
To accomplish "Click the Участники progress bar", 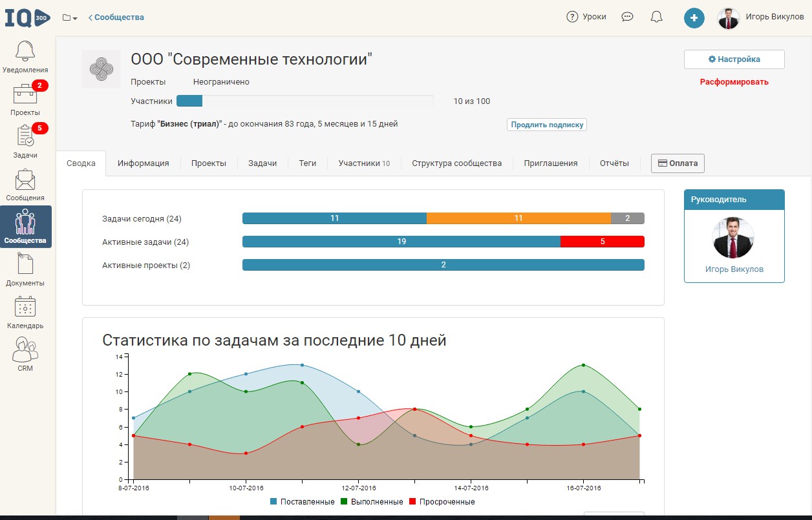I will point(304,101).
